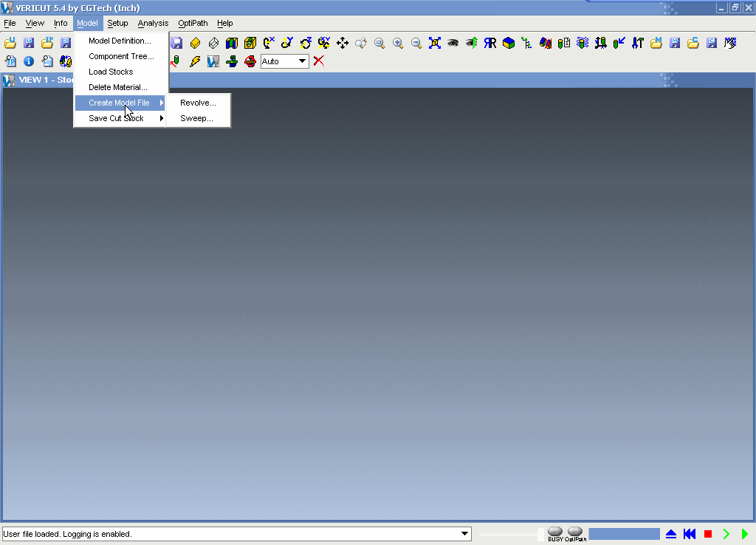The height and width of the screenshot is (545, 756).
Task: Click the save disk icon labeled M
Action: click(675, 43)
